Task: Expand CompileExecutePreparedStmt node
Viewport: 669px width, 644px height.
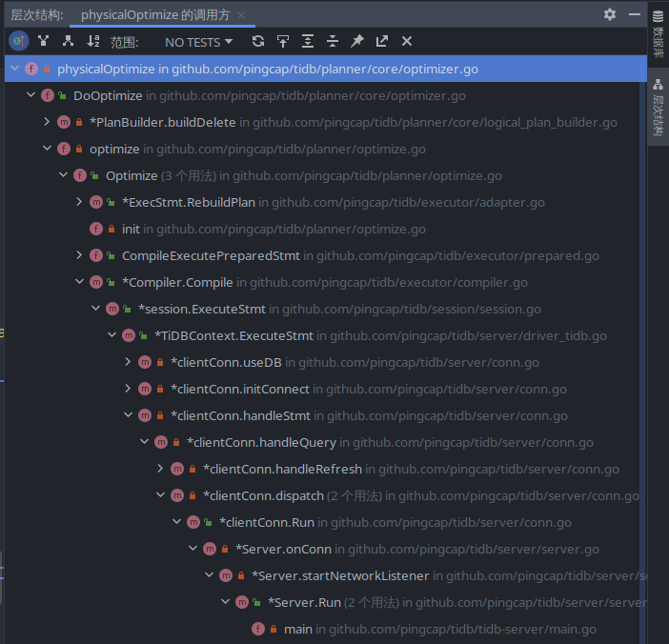Action: tap(79, 254)
